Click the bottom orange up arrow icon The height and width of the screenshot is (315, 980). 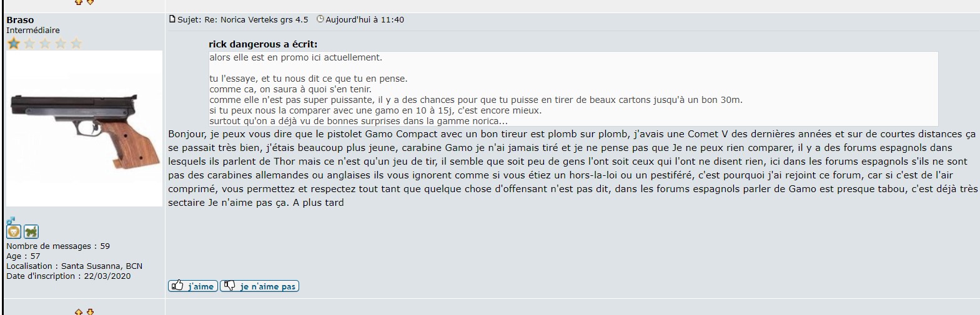(x=79, y=311)
